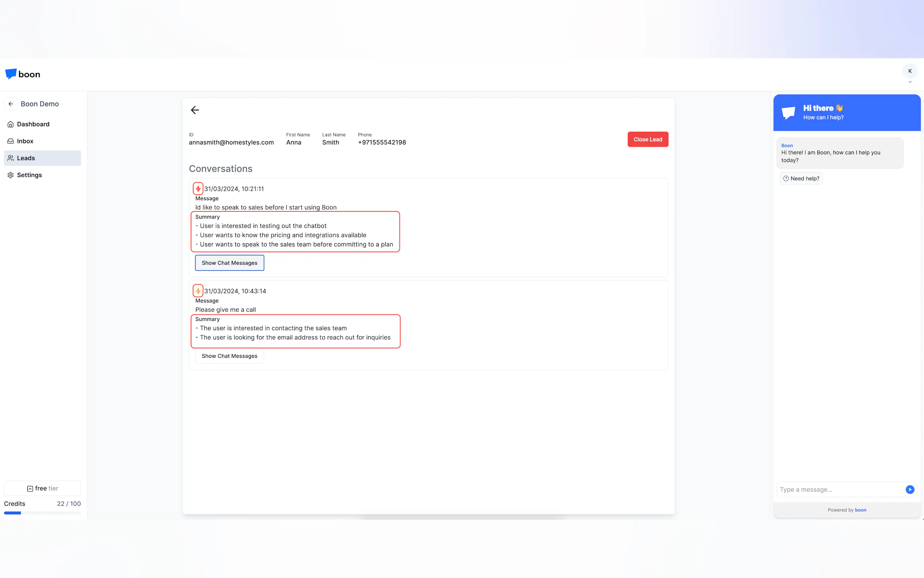The height and width of the screenshot is (578, 924).
Task: Click back arrow next to Boon Demo
Action: 11,104
